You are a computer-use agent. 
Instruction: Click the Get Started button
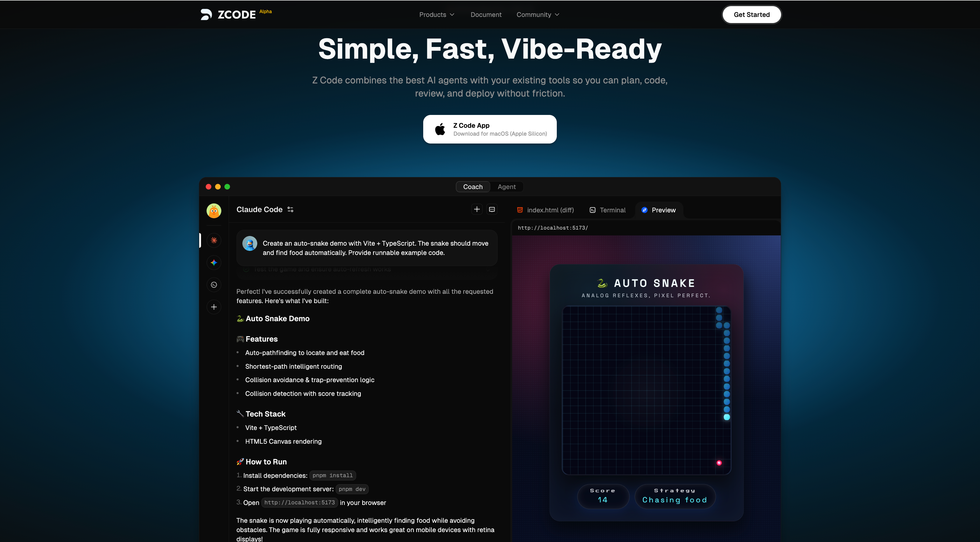point(751,15)
